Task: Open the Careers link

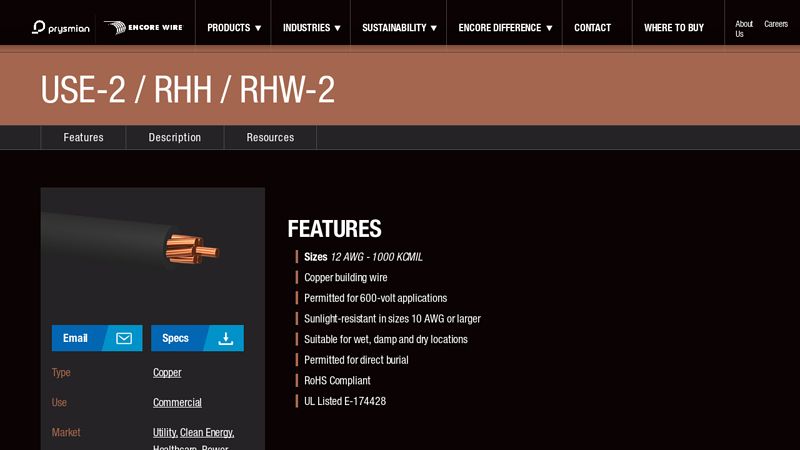Action: (776, 24)
